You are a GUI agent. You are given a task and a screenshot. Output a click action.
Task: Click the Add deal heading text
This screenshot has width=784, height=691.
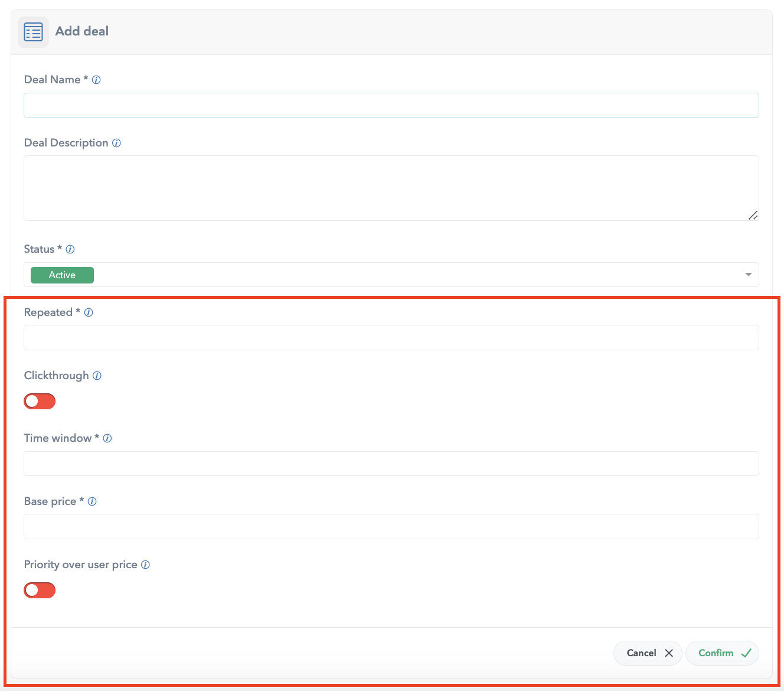point(82,31)
